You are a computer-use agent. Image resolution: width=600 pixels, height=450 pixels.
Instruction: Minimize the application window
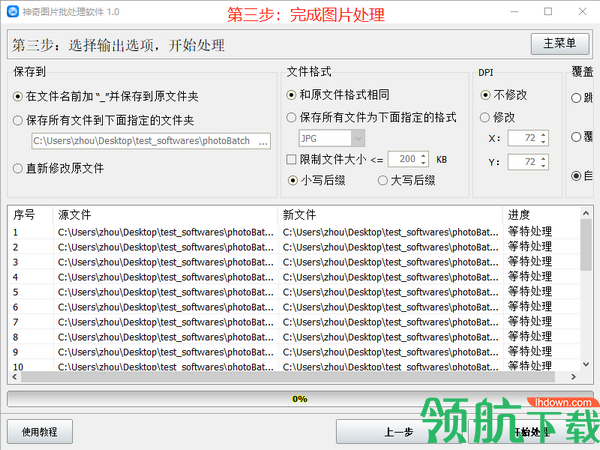coord(514,11)
